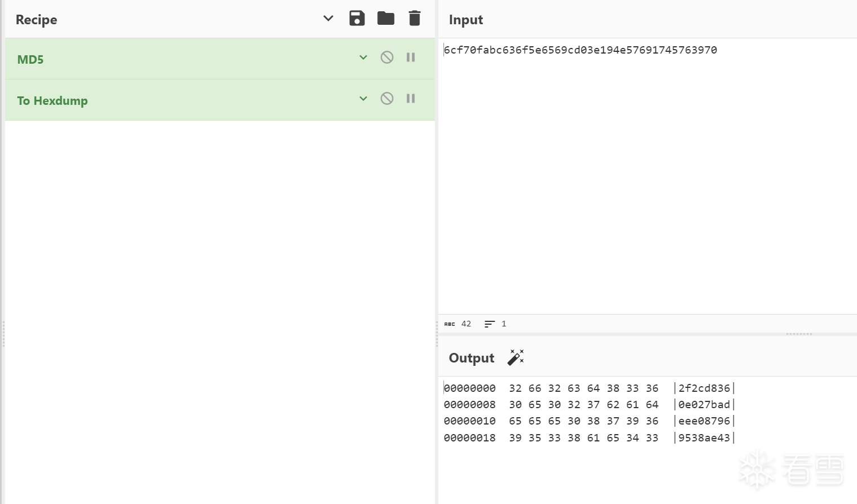Load a recipe with folder icon
The height and width of the screenshot is (504, 857).
[x=386, y=19]
